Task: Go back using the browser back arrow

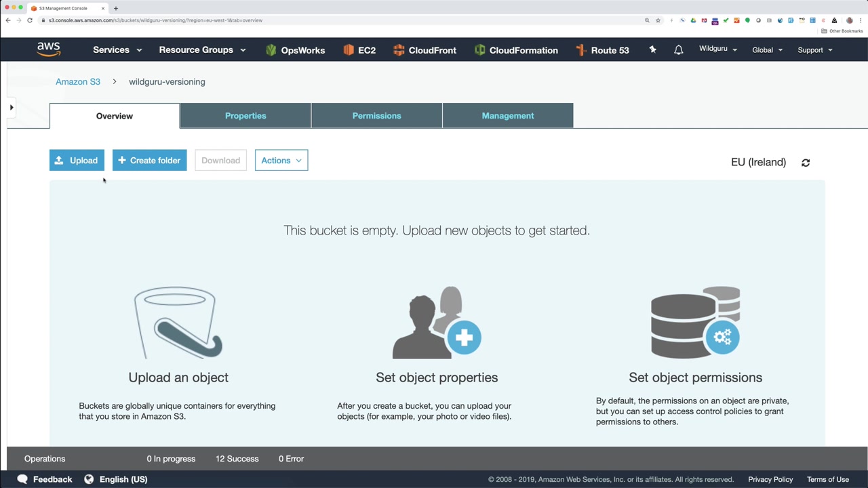Action: [x=8, y=20]
